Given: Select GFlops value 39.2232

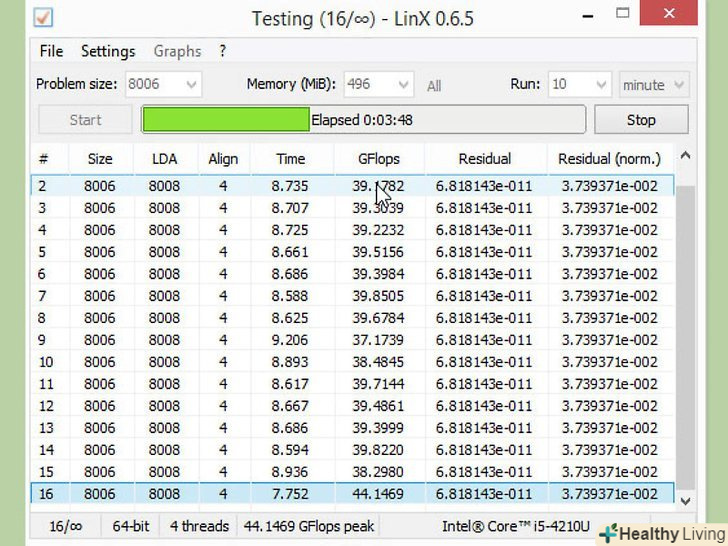Looking at the screenshot, I should click(378, 230).
